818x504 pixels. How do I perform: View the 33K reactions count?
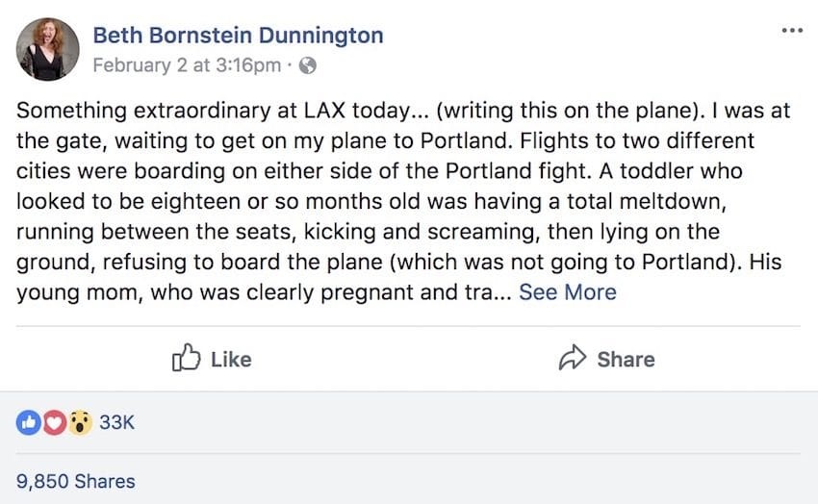coord(116,421)
